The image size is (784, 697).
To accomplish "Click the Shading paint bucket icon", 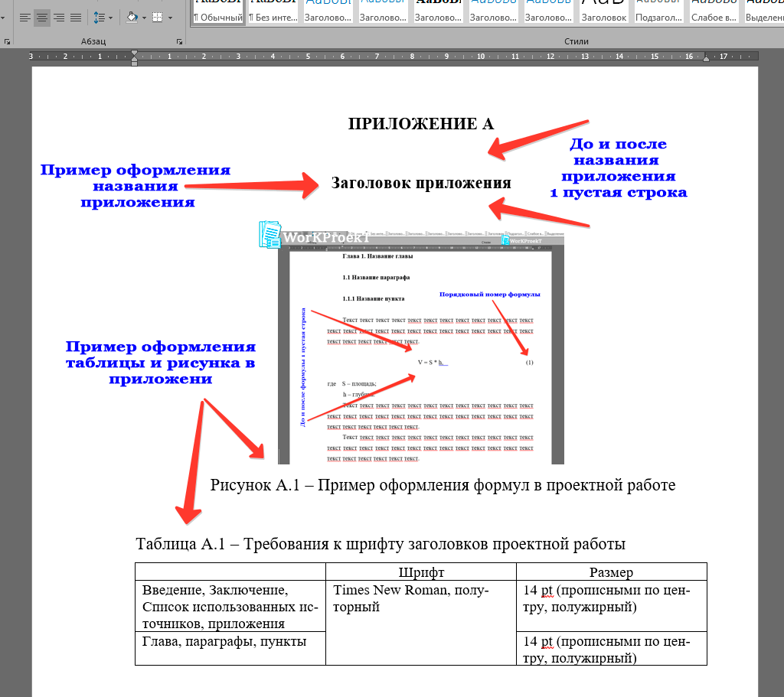I will pos(130,17).
